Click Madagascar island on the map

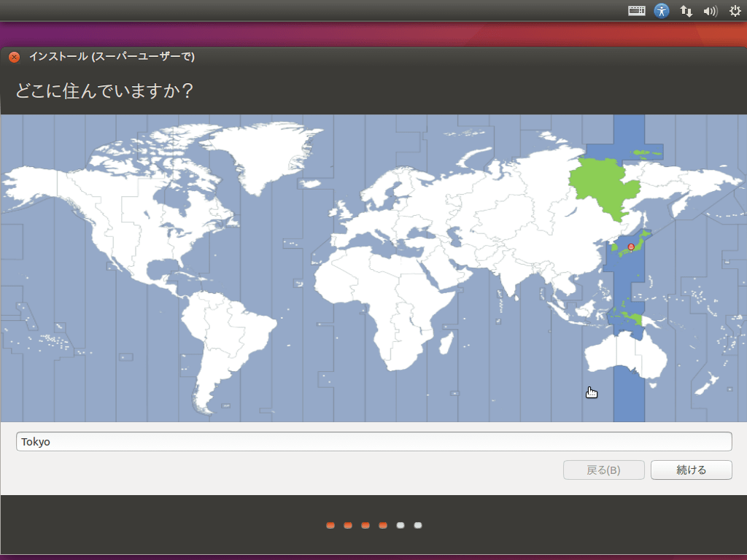click(442, 342)
